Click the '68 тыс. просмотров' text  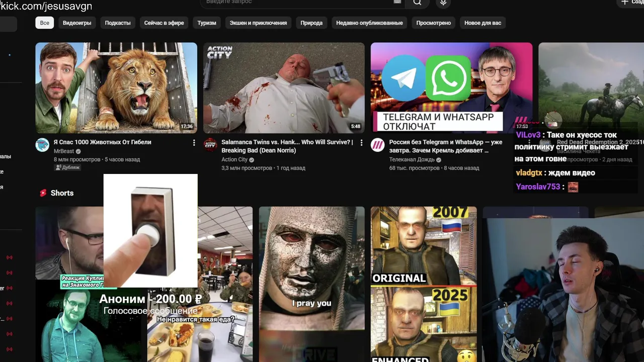point(415,168)
